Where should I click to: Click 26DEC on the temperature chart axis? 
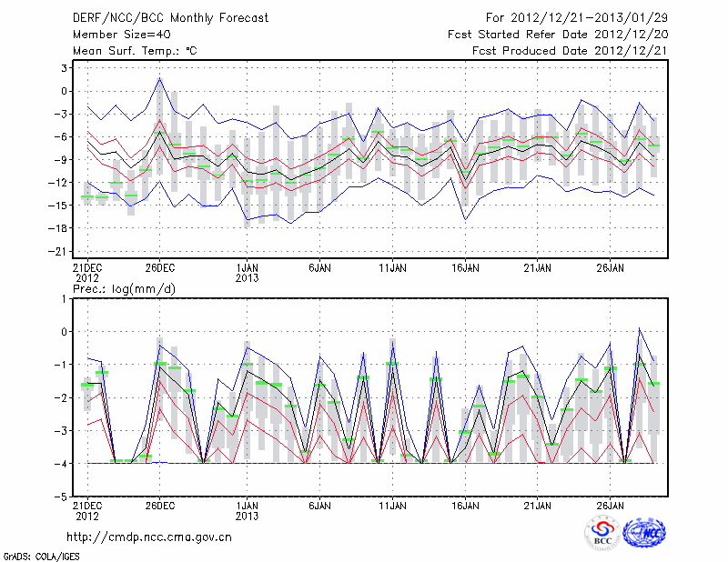click(160, 268)
